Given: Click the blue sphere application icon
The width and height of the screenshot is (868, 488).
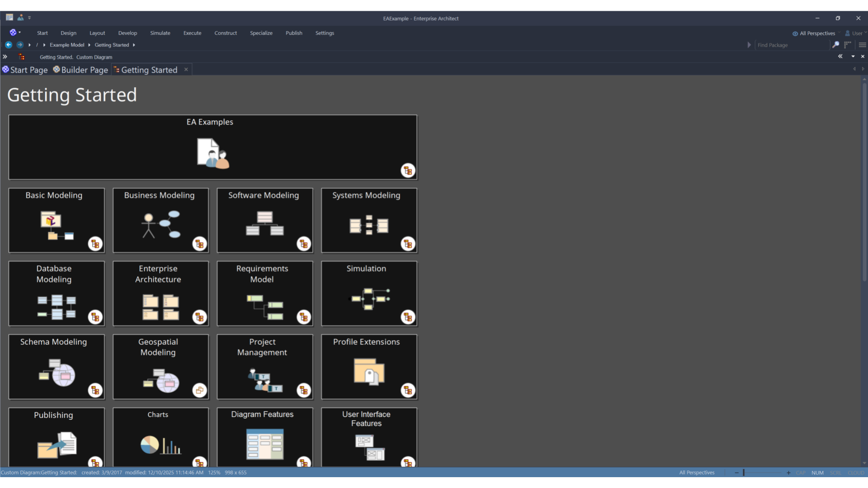Looking at the screenshot, I should (13, 32).
